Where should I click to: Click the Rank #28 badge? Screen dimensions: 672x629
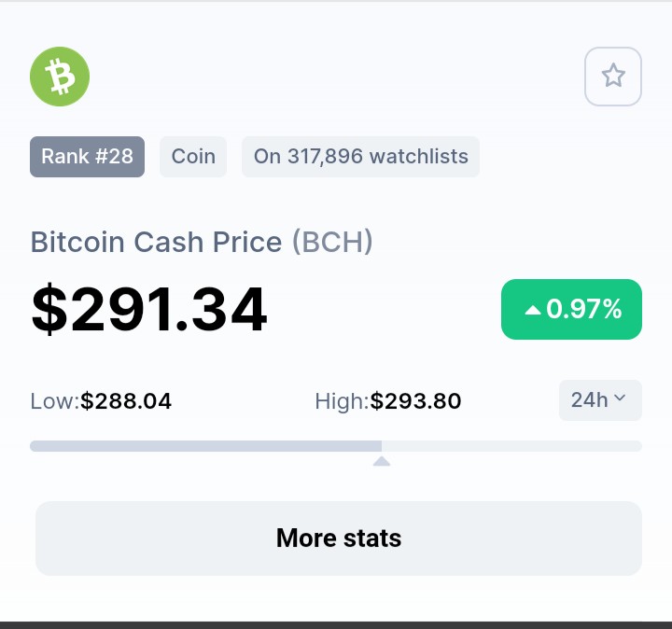(x=87, y=157)
